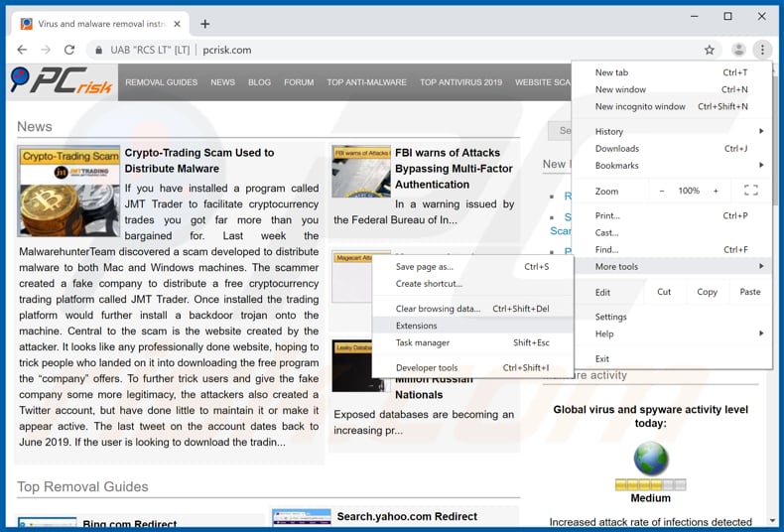Open Extensions from More tools submenu
This screenshot has width=784, height=532.
472,326
